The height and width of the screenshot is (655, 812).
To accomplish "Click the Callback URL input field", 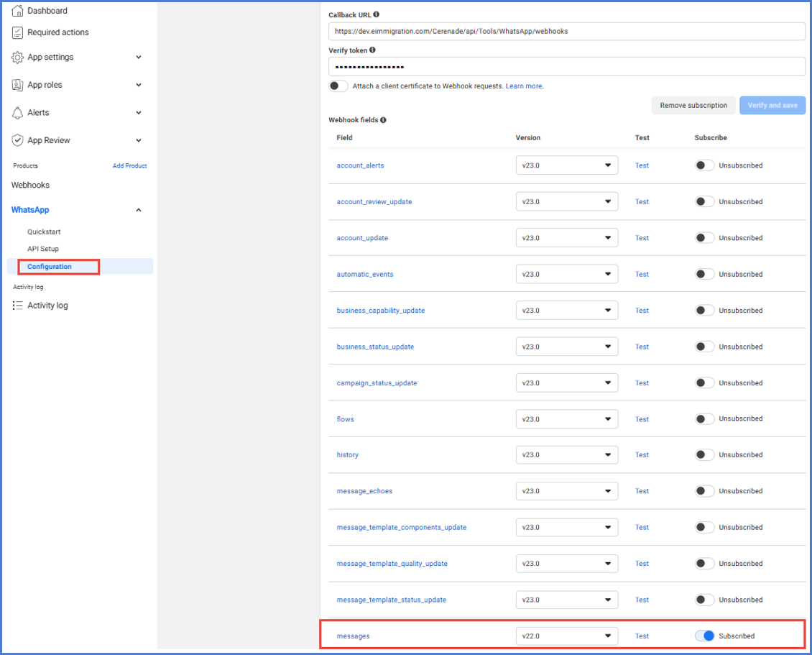I will [566, 32].
